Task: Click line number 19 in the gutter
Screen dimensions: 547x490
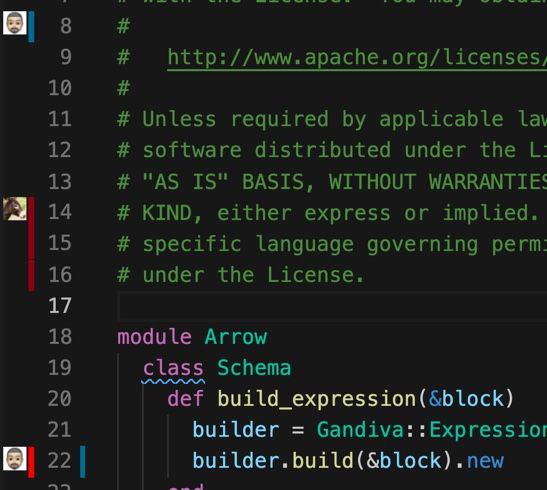Action: tap(60, 368)
